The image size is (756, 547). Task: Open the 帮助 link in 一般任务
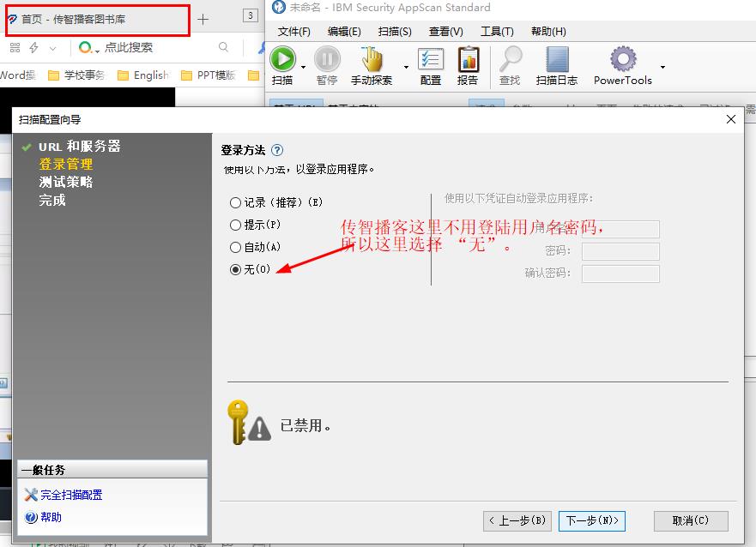[x=51, y=517]
